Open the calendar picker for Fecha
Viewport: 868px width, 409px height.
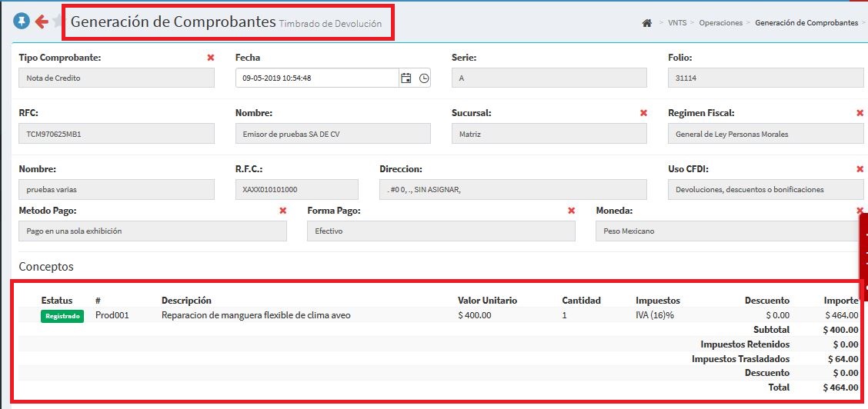click(406, 78)
